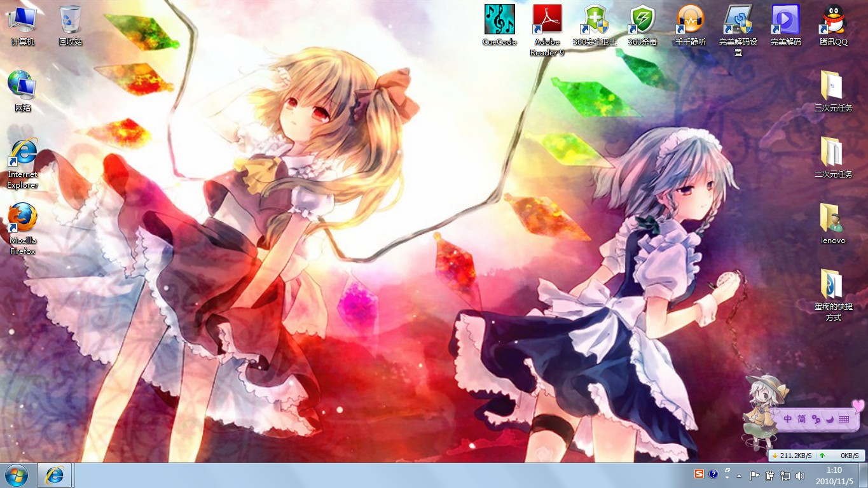
Task: Select the 360杀毒 antivirus shortcut
Action: point(643,24)
